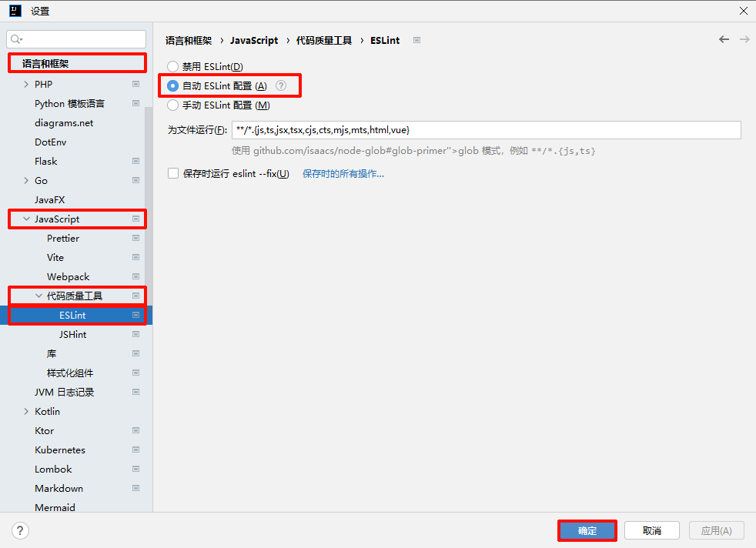
Task: Click the project settings icon beside Prettier
Action: [136, 239]
